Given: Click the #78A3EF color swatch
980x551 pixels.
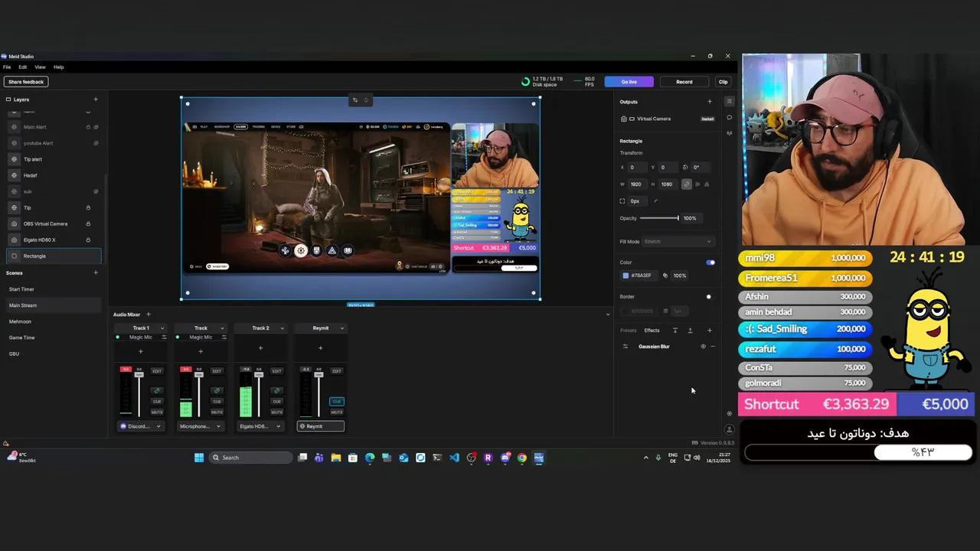Looking at the screenshot, I should tap(626, 275).
